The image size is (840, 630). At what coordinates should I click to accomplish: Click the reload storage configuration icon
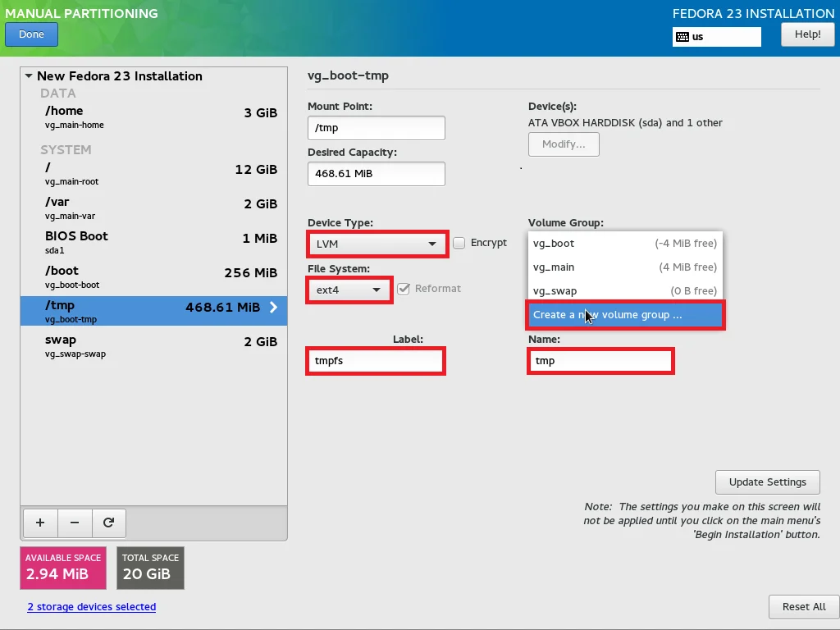click(109, 523)
